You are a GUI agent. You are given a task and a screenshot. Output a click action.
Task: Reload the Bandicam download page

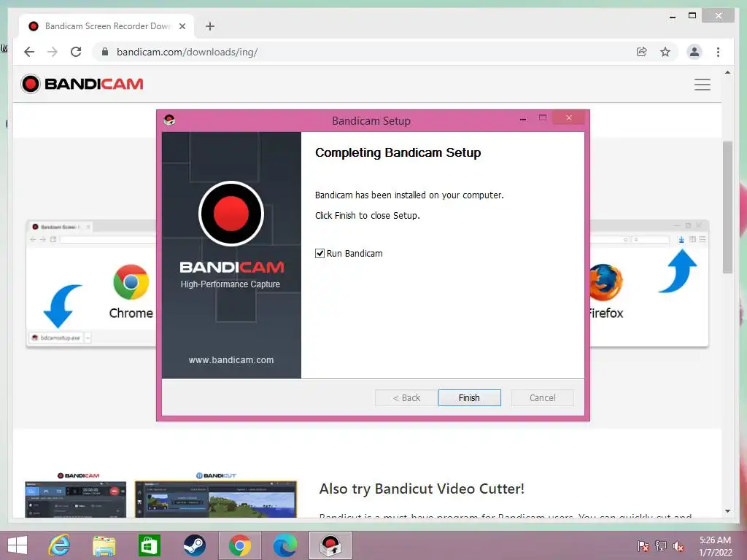pos(76,52)
